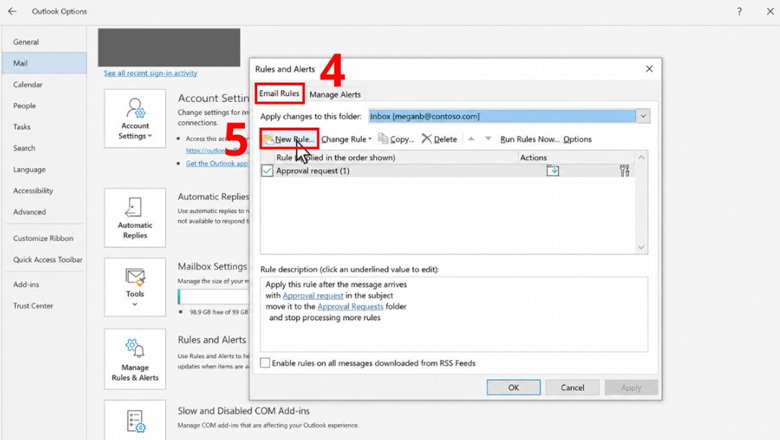Screen dimensions: 780x440
Task: Open the Automatic Replies icon button
Action: tap(135, 218)
